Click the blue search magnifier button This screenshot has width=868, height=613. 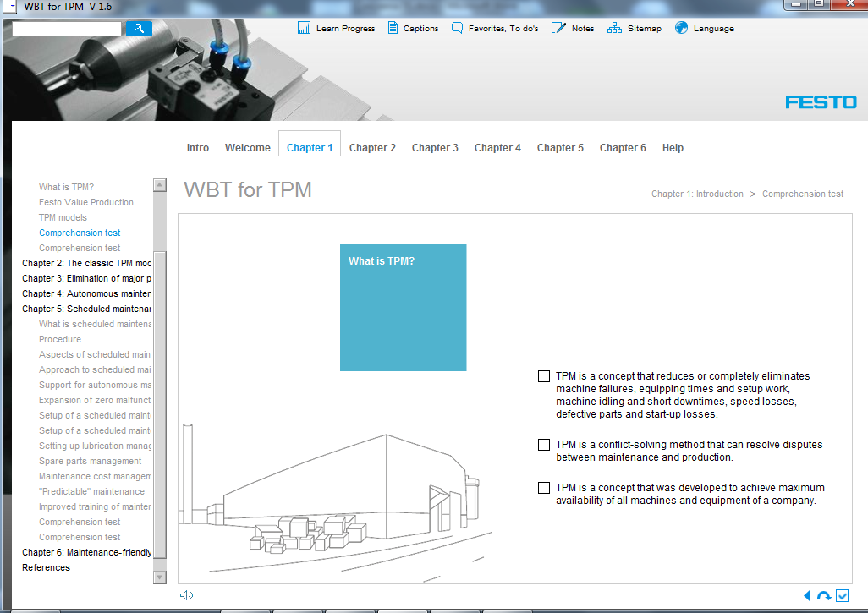point(139,28)
